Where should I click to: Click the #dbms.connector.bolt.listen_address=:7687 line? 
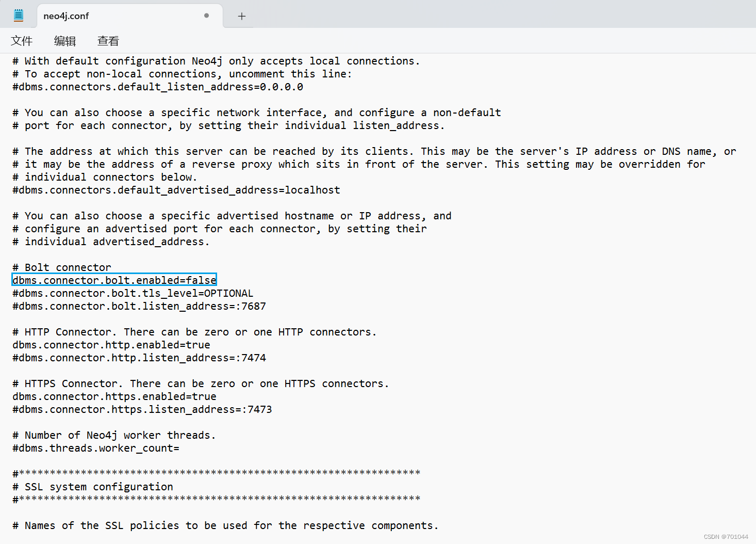[x=139, y=306]
